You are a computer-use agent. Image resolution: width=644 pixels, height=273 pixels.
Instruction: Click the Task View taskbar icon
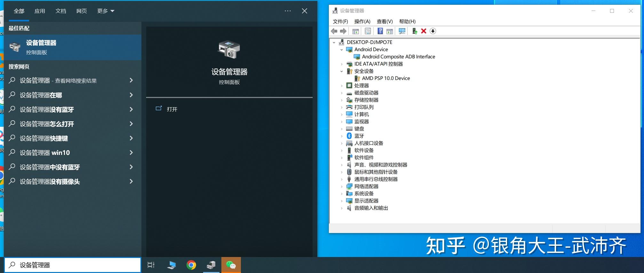pos(151,265)
